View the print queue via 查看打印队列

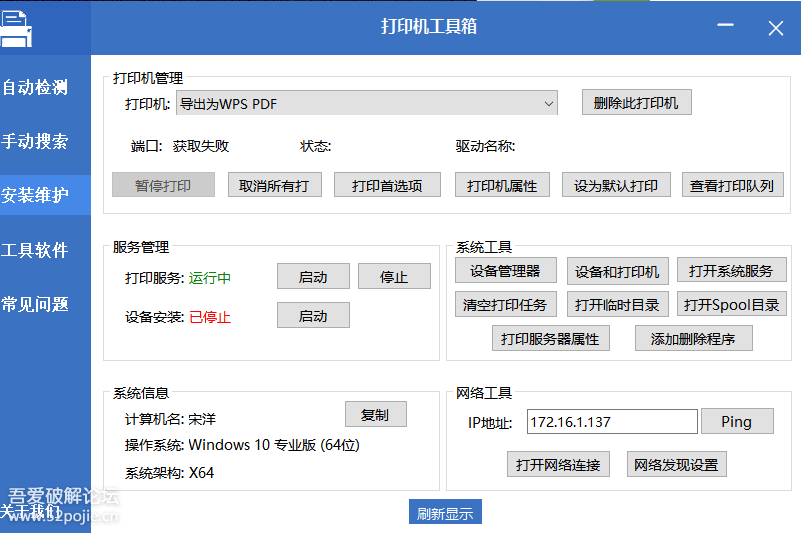733,185
